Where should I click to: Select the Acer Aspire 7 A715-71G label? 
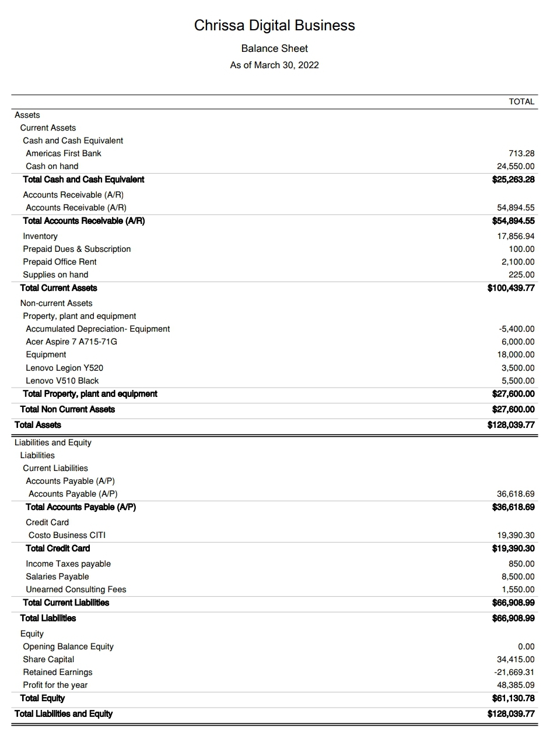click(x=71, y=342)
